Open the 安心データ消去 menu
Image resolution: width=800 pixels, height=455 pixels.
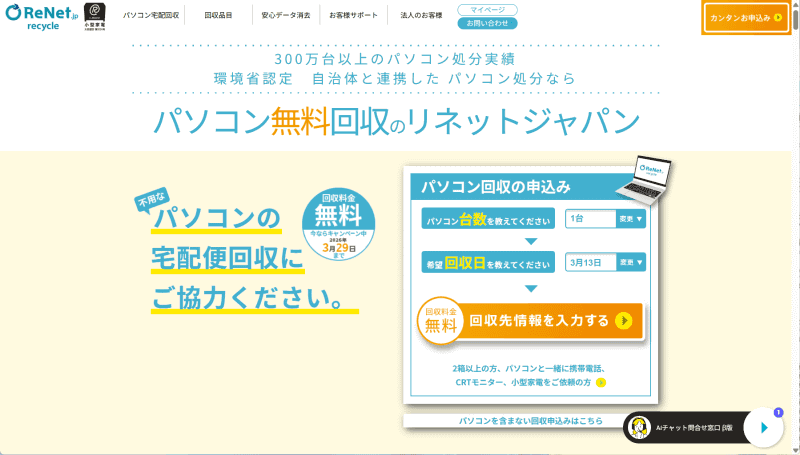pos(286,15)
